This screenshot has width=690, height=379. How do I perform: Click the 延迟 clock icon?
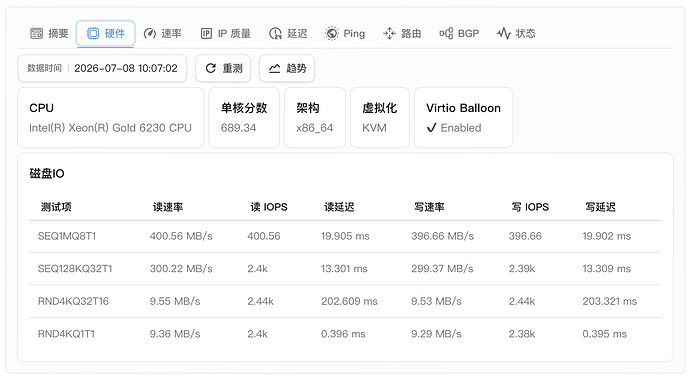(x=275, y=33)
